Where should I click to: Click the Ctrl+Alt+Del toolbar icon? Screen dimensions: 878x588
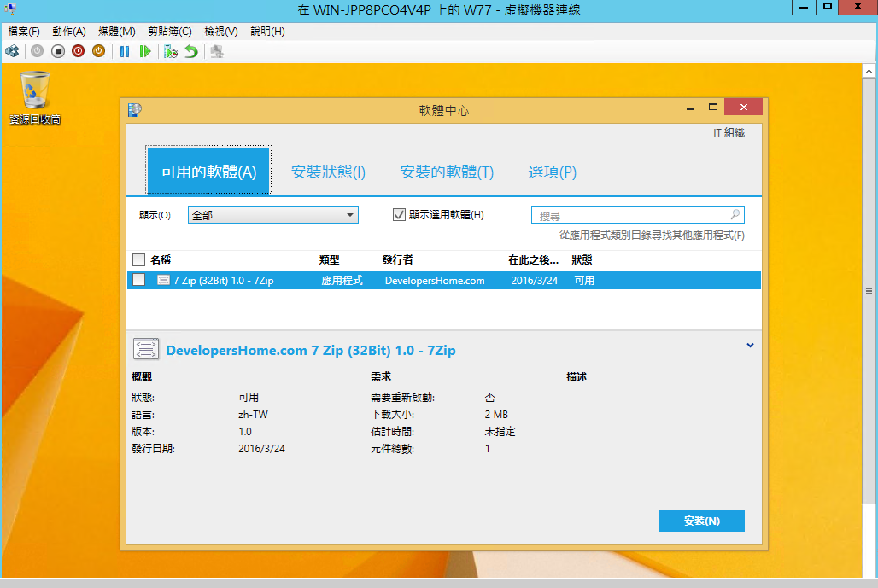(x=12, y=51)
